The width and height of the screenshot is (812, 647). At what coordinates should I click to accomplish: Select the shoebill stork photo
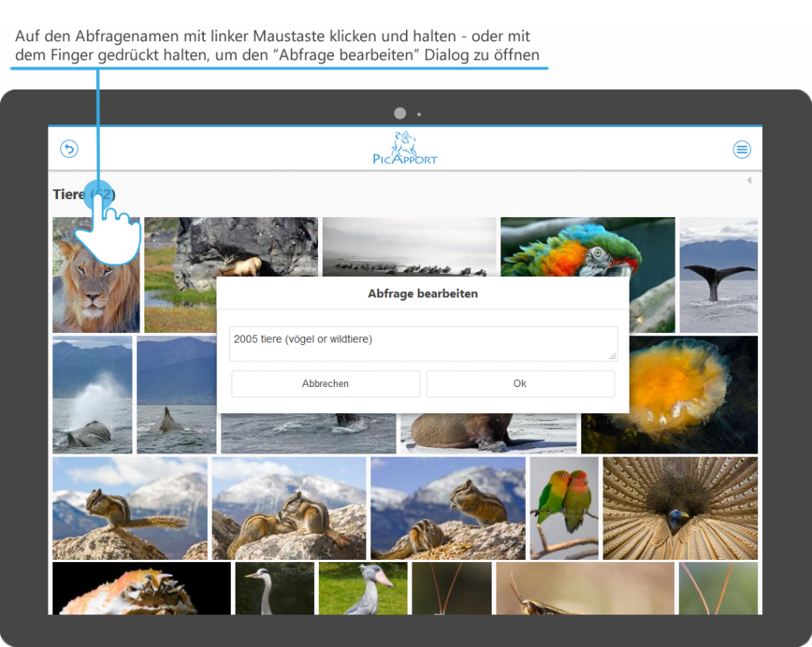[x=362, y=588]
